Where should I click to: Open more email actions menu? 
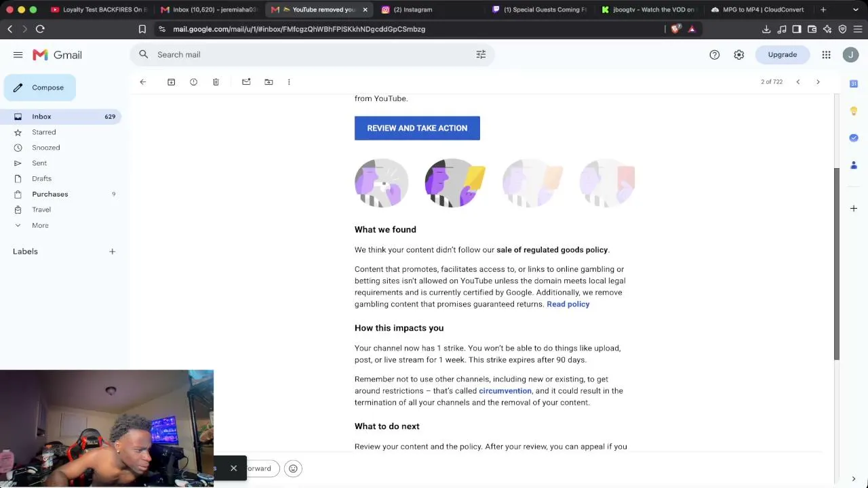pyautogui.click(x=289, y=82)
